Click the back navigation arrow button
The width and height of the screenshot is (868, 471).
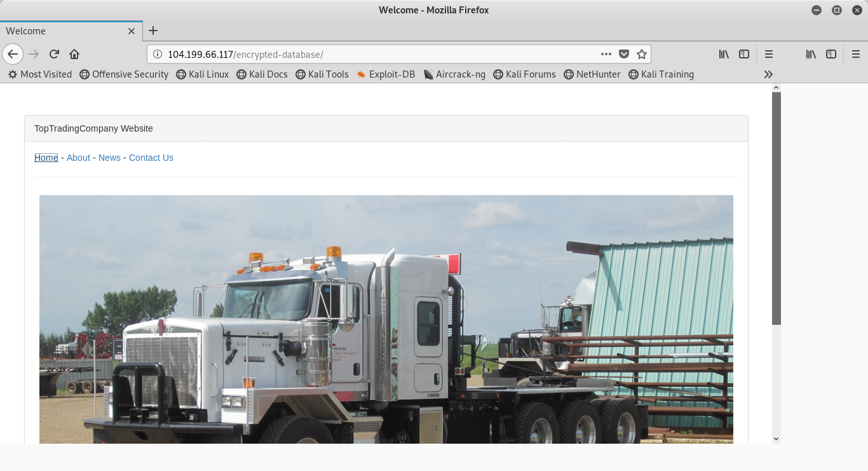tap(13, 54)
